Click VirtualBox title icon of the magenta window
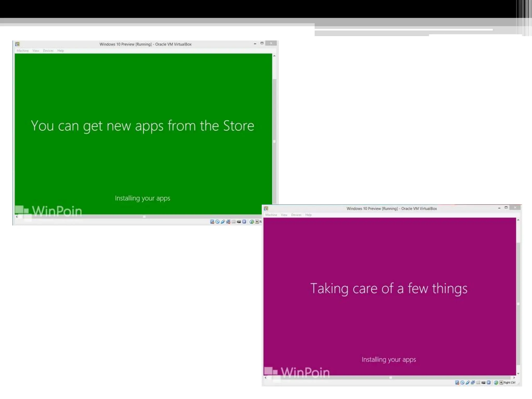Screen dimensions: 532x399 click(x=266, y=208)
